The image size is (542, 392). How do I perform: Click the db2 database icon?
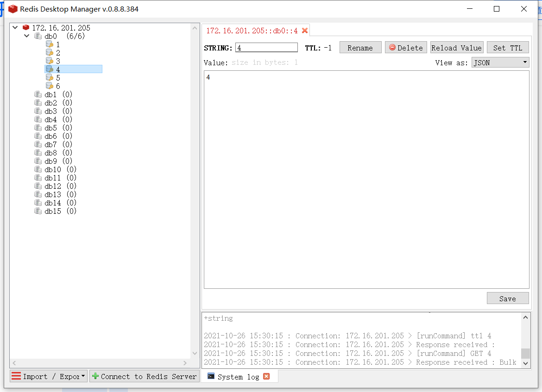pos(38,103)
